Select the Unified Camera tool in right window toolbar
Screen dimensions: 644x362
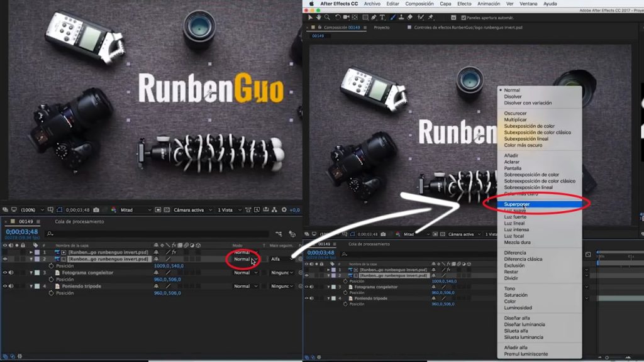347,17
